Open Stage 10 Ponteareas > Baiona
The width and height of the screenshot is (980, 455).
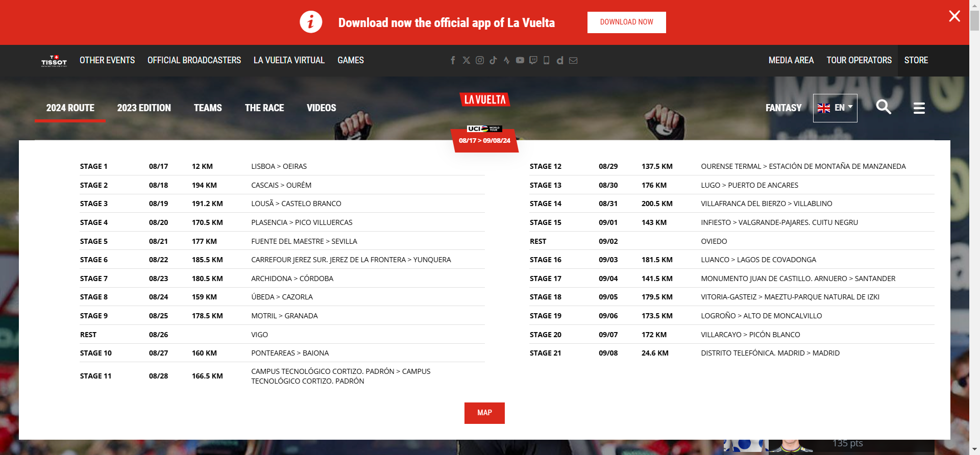click(282, 353)
